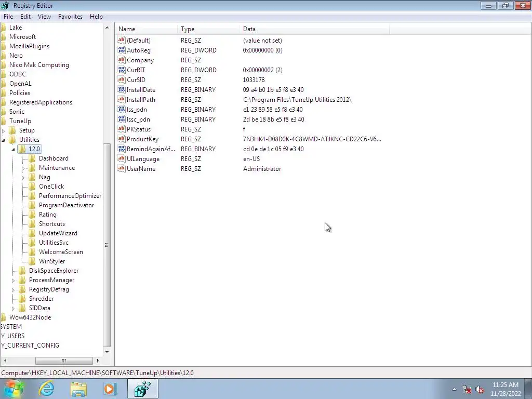The image size is (532, 399).
Task: Expand the ProcessManager key
Action: tap(13, 281)
